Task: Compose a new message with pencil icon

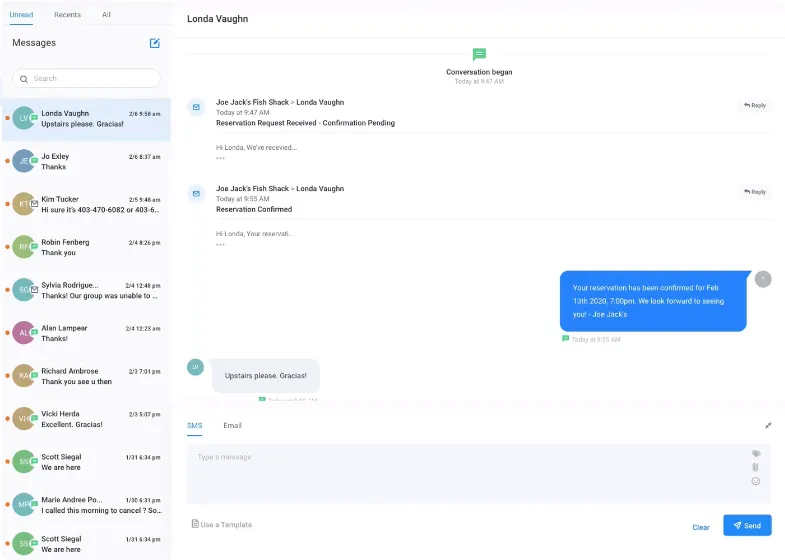Action: click(x=155, y=43)
